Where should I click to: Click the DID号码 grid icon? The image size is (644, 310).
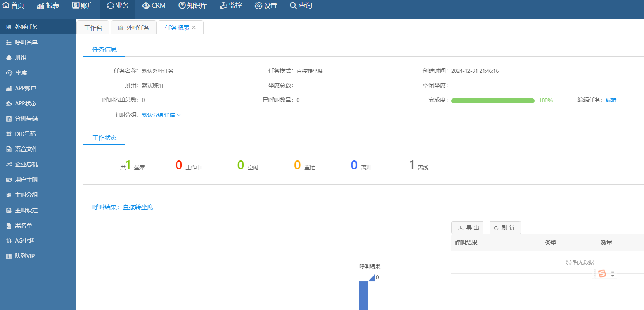(x=9, y=134)
